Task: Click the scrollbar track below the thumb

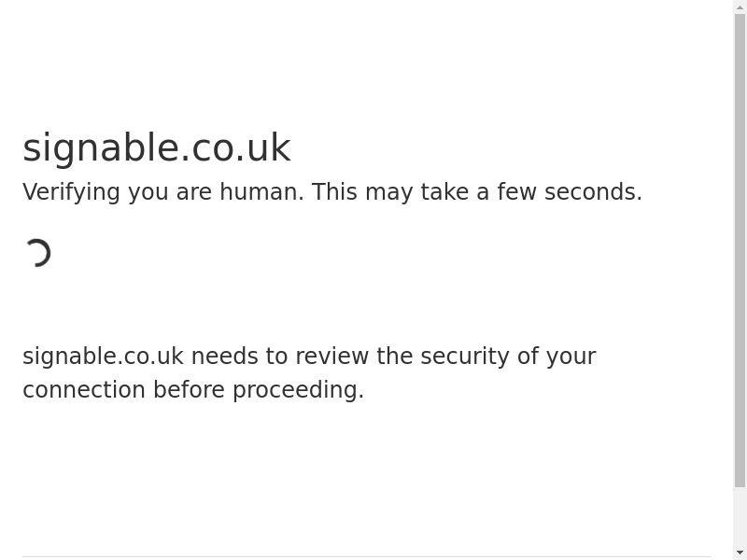Action: [740, 517]
